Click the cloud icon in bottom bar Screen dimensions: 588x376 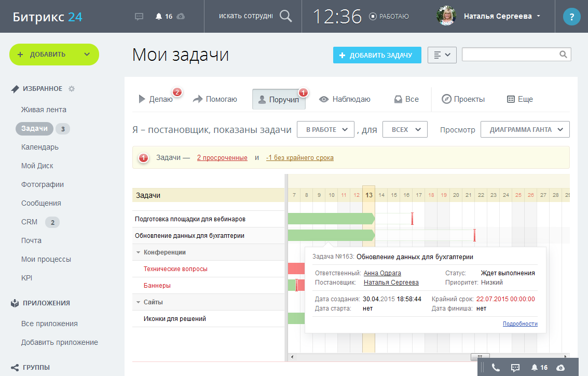coord(560,367)
